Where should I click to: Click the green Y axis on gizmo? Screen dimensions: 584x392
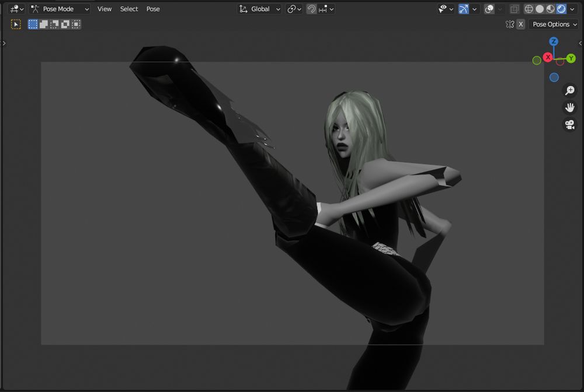571,58
